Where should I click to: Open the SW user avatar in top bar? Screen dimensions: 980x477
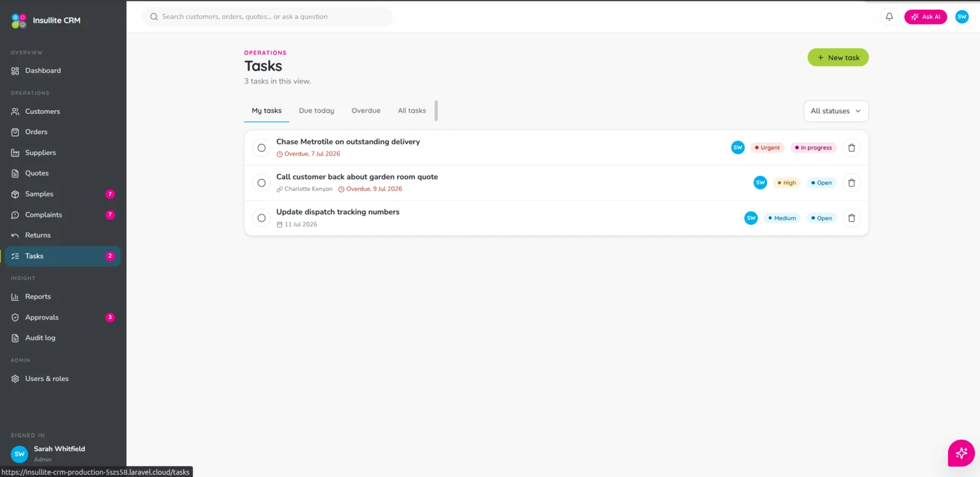click(x=962, y=17)
